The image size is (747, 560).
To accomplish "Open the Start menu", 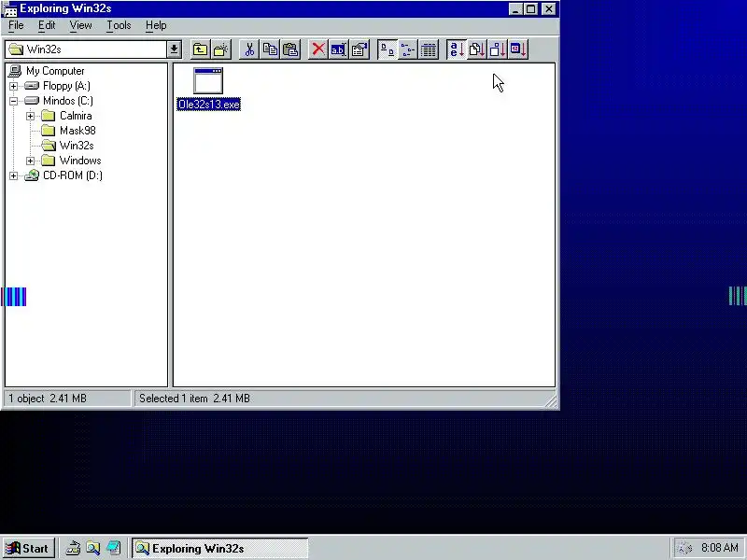I will (29, 549).
